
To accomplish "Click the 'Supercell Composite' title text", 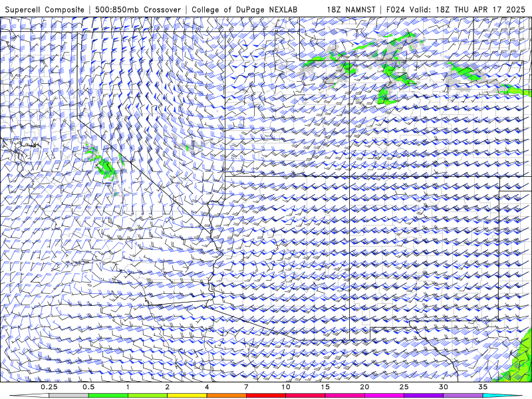I will tap(45, 9).
